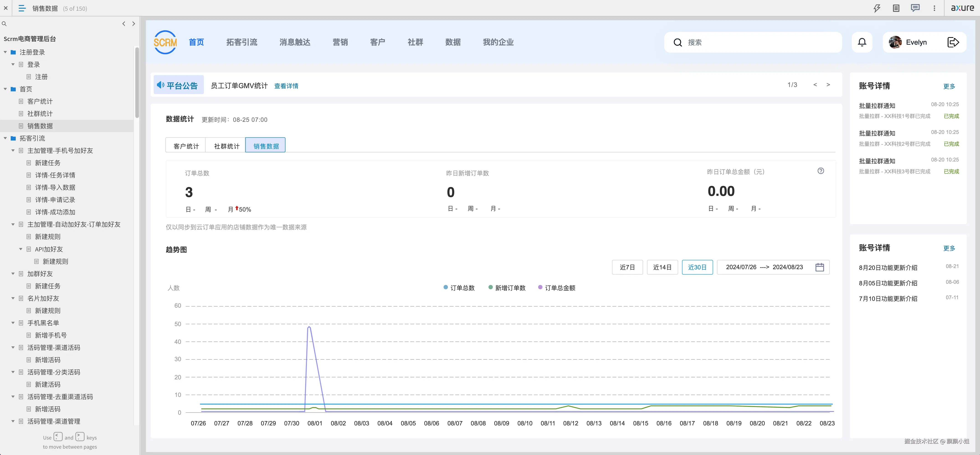Open the comments icon in the Axure toolbar
The width and height of the screenshot is (980, 455).
tap(915, 8)
